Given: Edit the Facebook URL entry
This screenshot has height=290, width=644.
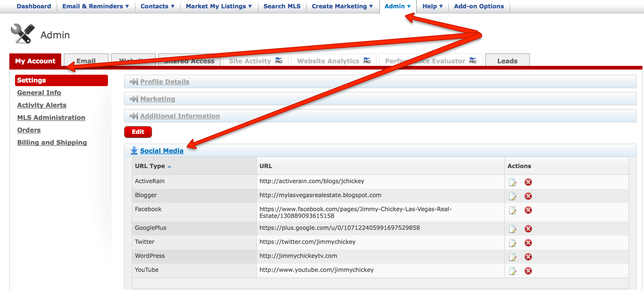Looking at the screenshot, I should (512, 210).
